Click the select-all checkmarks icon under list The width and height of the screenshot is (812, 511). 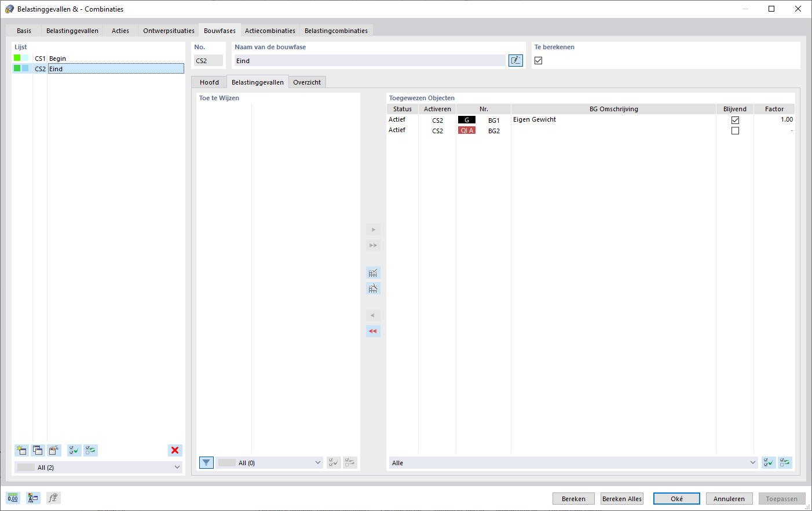(74, 450)
